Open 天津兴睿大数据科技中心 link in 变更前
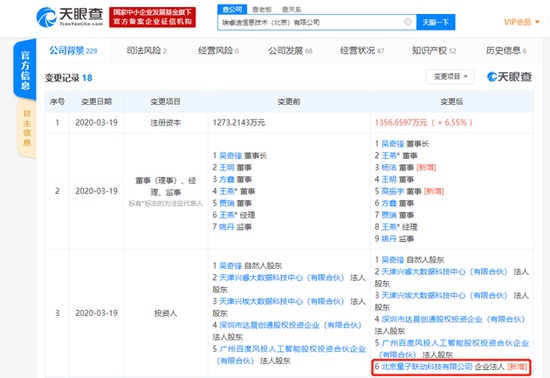 coord(282,278)
